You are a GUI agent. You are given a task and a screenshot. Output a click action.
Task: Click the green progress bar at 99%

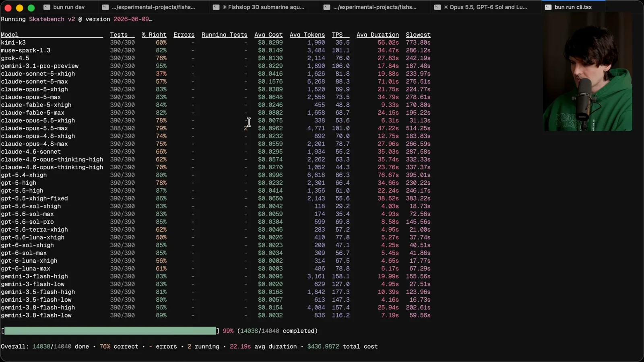pos(110,331)
